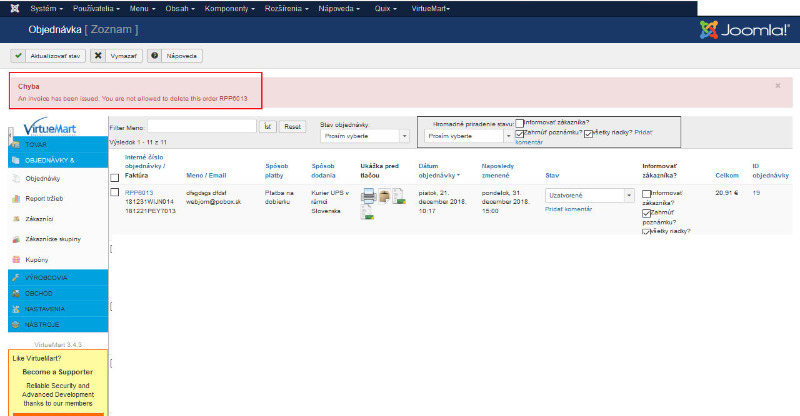Check row Informovať zákazníka checkbox
Image resolution: width=800 pixels, height=416 pixels.
646,194
